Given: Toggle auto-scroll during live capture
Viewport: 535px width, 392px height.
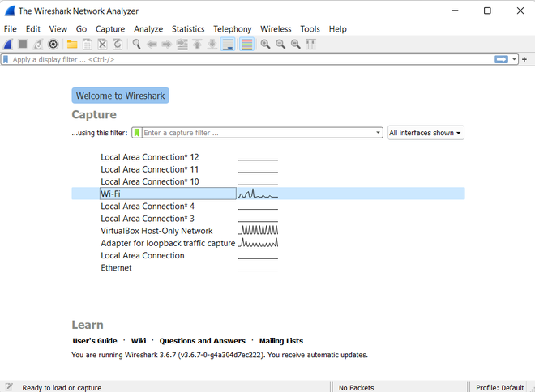Looking at the screenshot, I should tap(228, 45).
